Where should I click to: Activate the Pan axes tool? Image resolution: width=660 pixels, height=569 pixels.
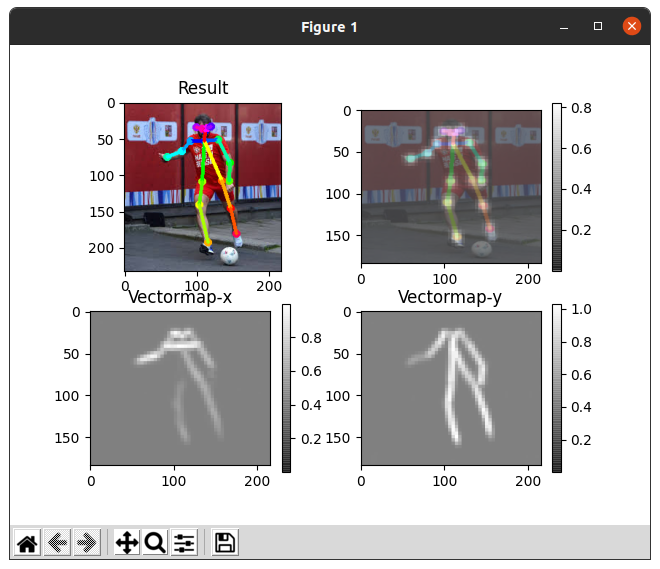[x=127, y=542]
